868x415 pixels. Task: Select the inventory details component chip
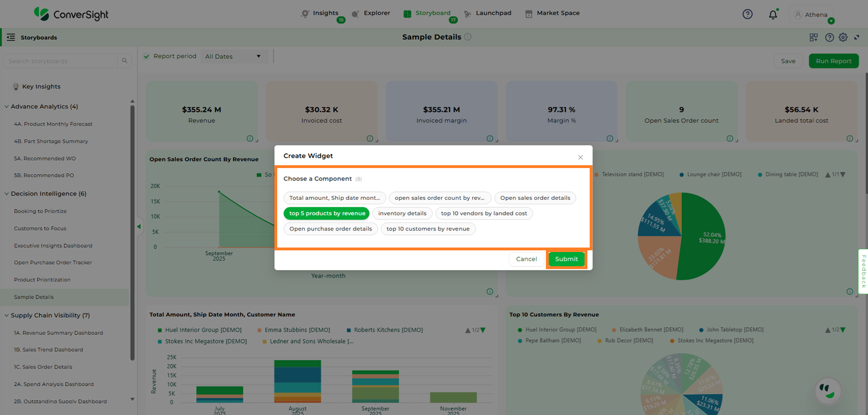tap(402, 213)
